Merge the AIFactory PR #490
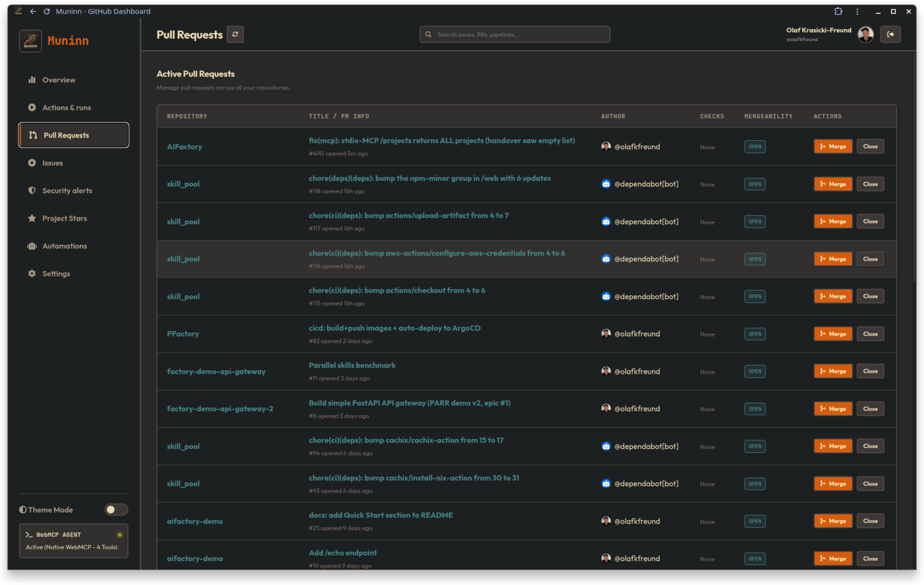Screen dimensions: 924x585 click(x=833, y=147)
